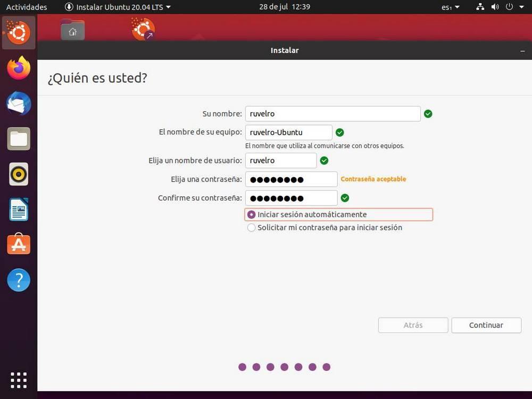
Task: Open the system power menu
Action: [509, 7]
